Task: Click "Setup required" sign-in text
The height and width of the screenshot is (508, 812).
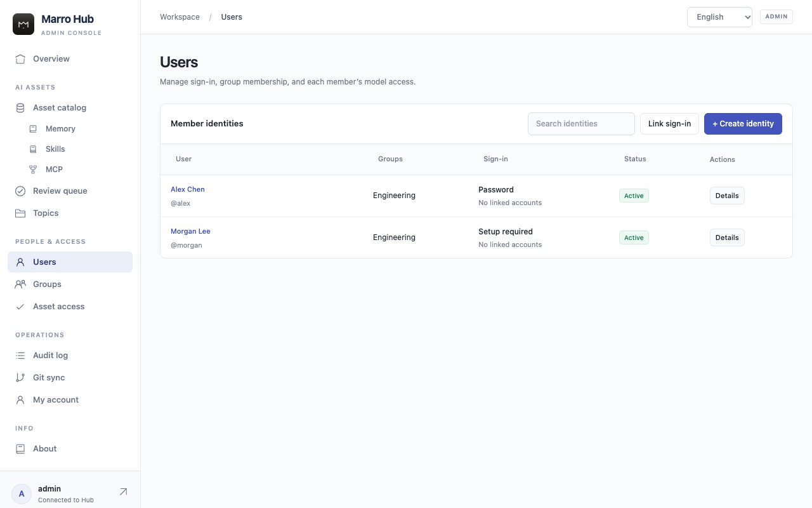Action: 506,232
